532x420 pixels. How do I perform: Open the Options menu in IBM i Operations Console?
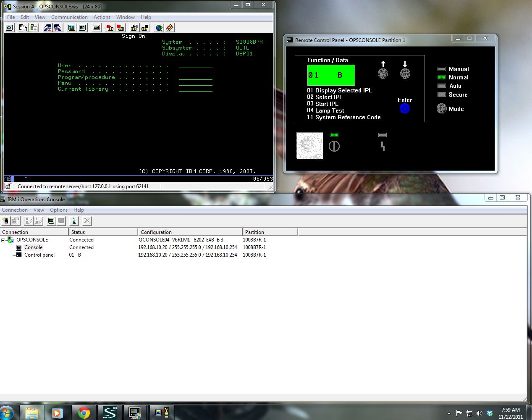58,210
